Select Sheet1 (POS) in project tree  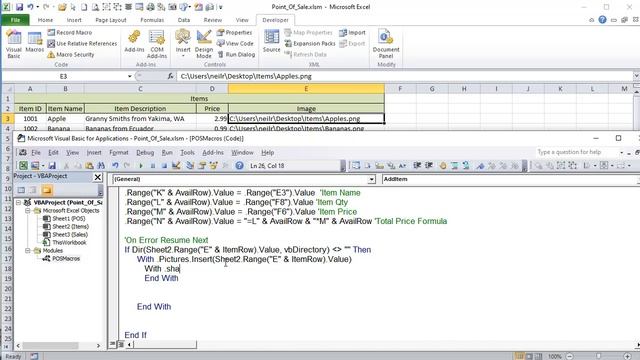pyautogui.click(x=69, y=219)
